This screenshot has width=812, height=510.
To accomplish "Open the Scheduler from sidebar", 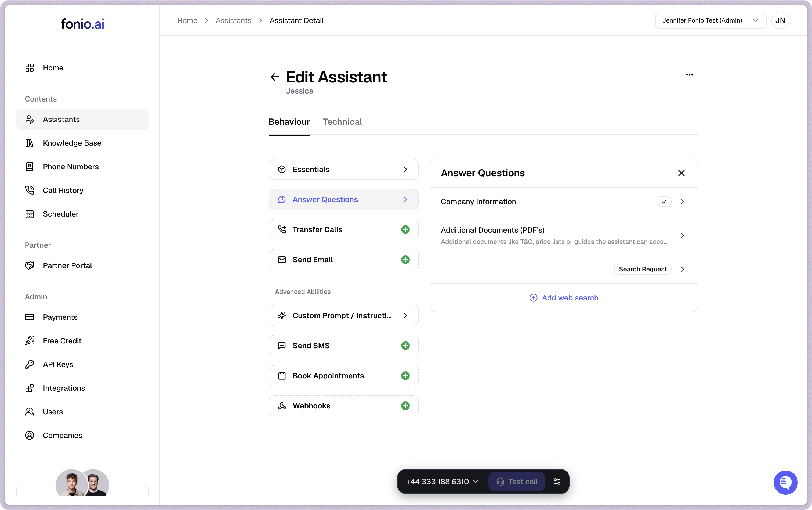I will [x=61, y=214].
